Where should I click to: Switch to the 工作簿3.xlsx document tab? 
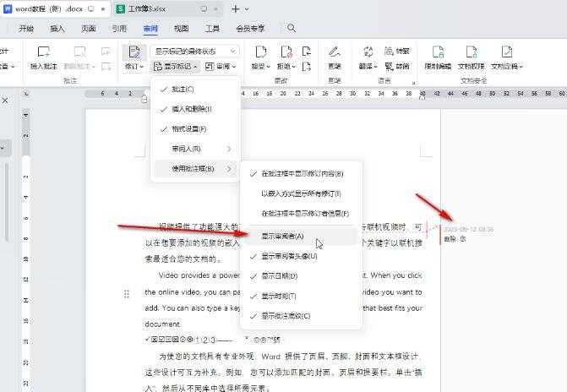(x=168, y=8)
